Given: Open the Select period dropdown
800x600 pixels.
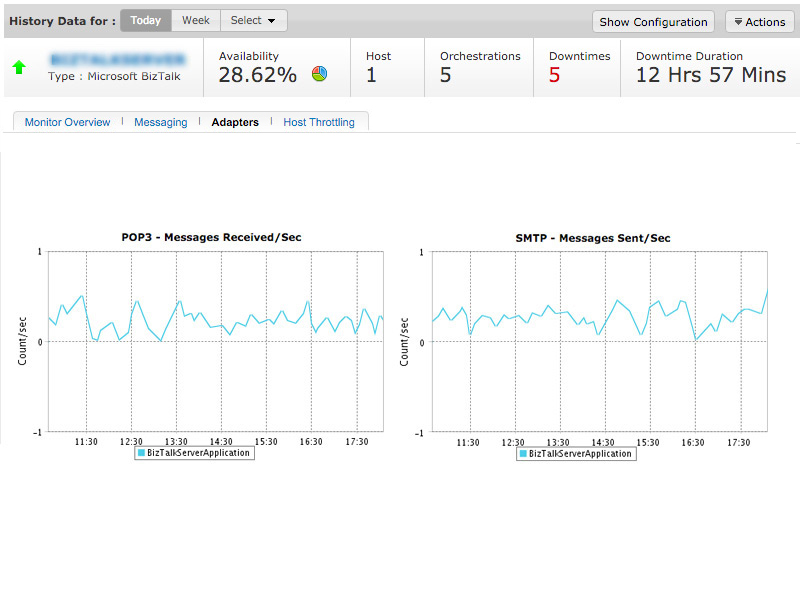Looking at the screenshot, I should [253, 20].
